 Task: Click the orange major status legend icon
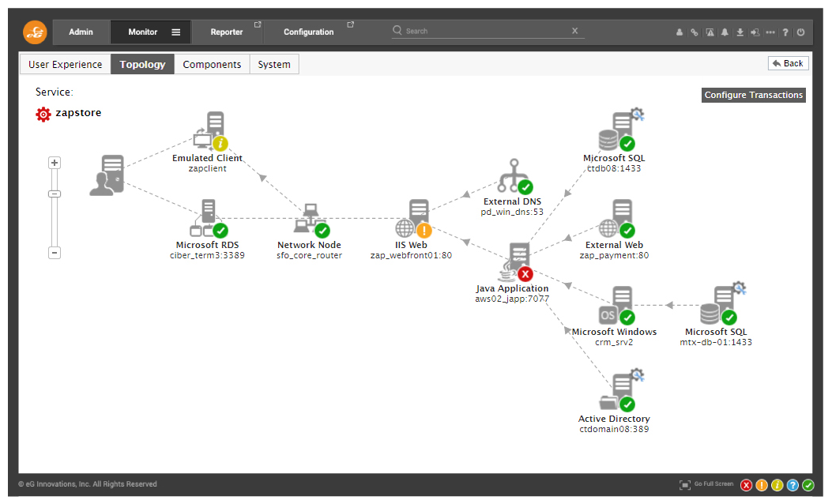click(x=762, y=485)
